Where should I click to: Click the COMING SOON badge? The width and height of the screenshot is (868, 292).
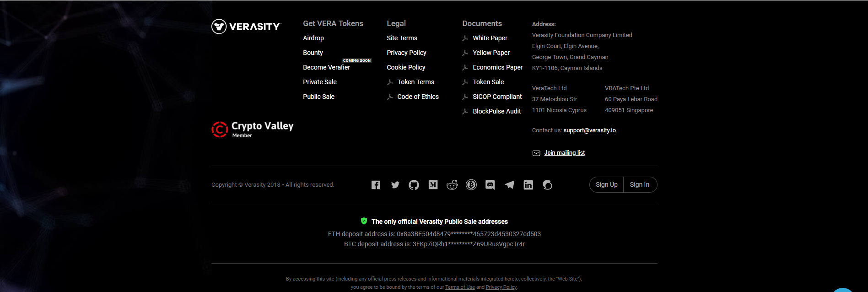coord(357,60)
